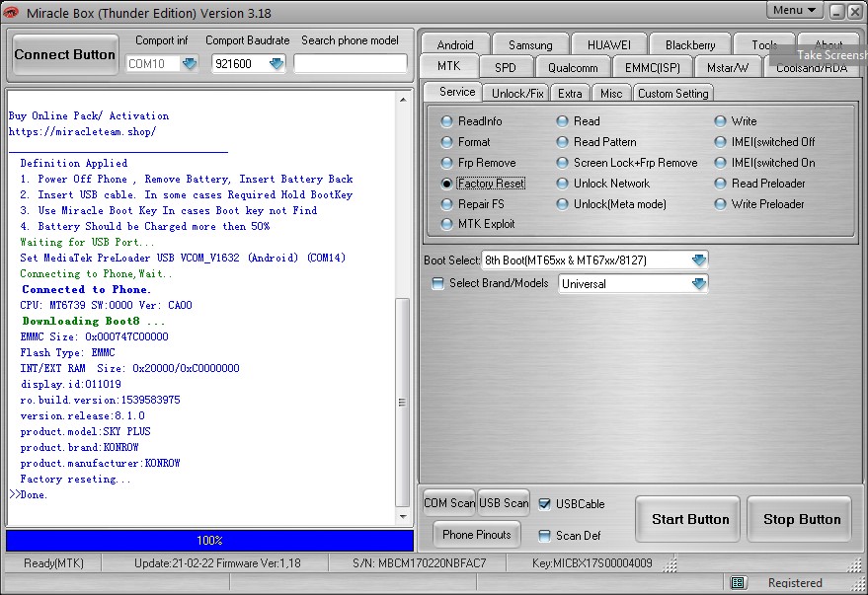Image resolution: width=868 pixels, height=595 pixels.
Task: Click the Search phone model field
Action: point(350,64)
